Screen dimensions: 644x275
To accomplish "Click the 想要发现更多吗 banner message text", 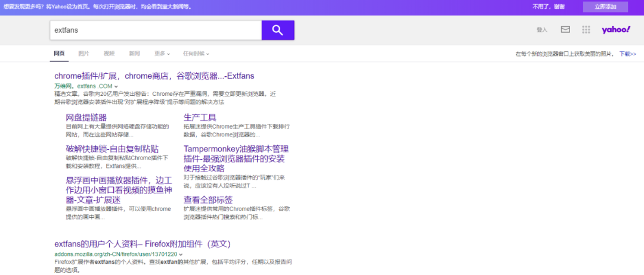I will pyautogui.click(x=97, y=7).
